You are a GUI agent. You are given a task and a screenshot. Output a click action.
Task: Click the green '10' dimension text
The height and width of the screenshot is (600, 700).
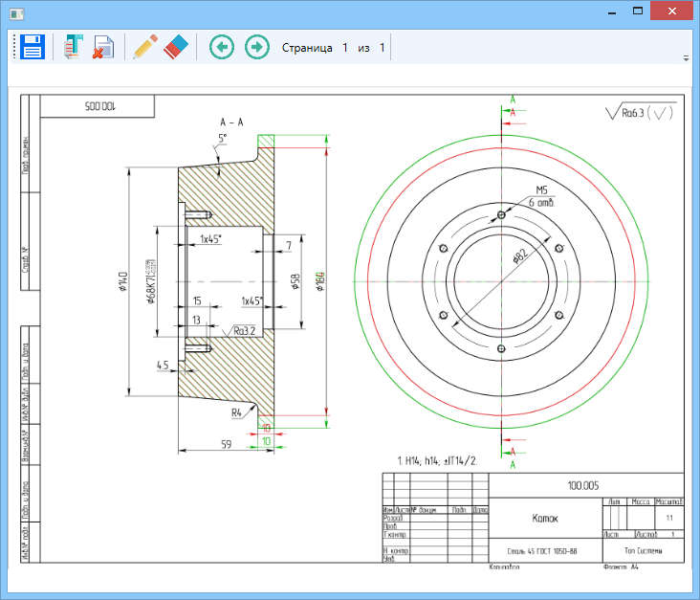click(267, 441)
